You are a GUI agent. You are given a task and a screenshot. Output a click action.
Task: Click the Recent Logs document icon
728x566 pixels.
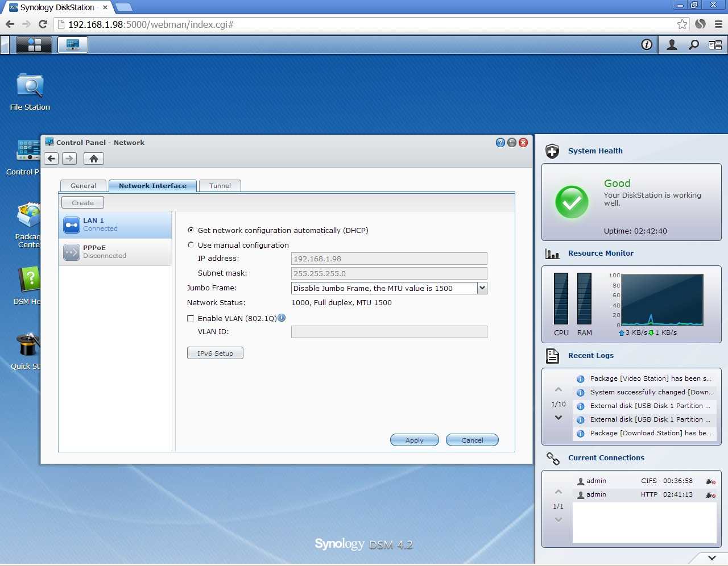(552, 356)
